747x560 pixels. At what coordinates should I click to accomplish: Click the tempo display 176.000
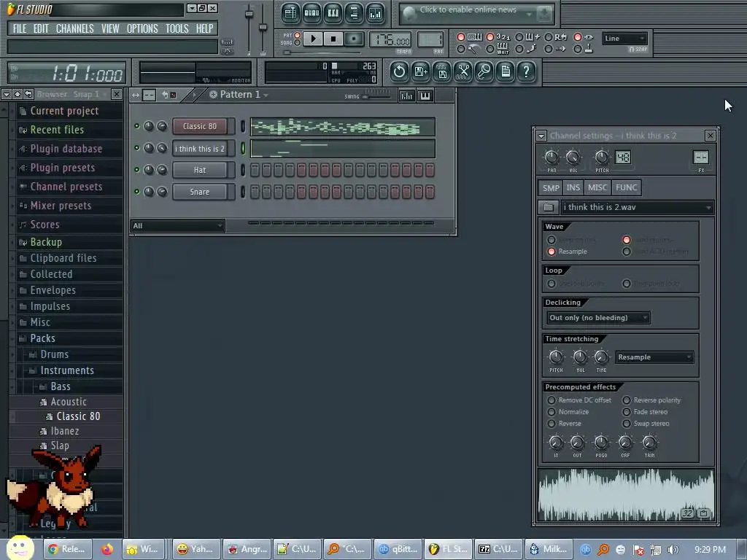tap(390, 40)
